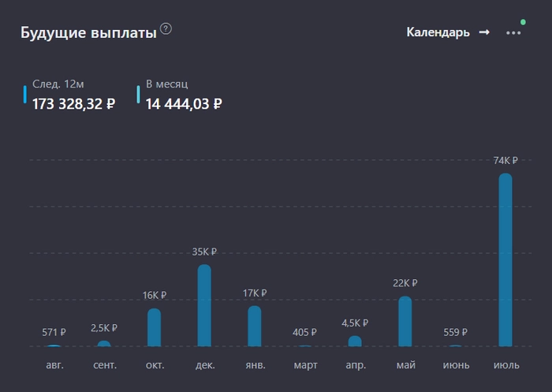This screenshot has height=392, width=552.
Task: Click the В месяц label
Action: point(167,84)
